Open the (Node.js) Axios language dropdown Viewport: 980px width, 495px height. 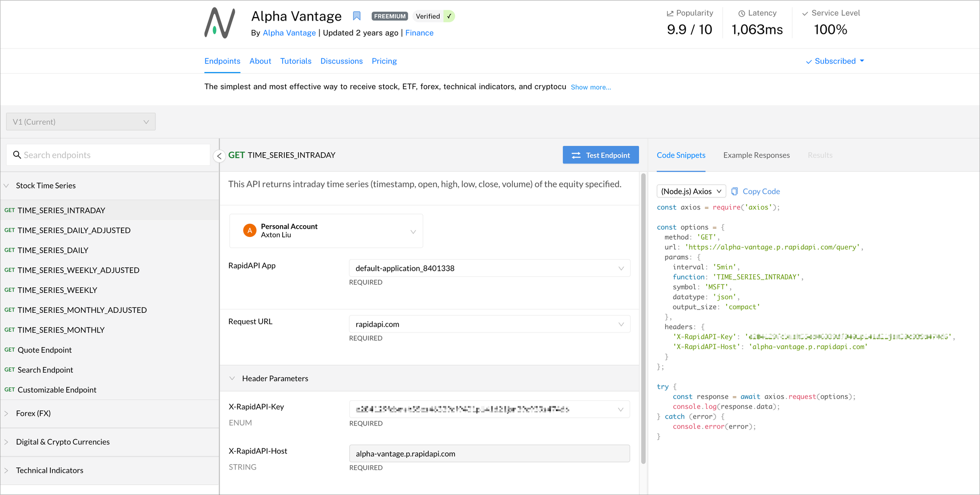(x=691, y=191)
